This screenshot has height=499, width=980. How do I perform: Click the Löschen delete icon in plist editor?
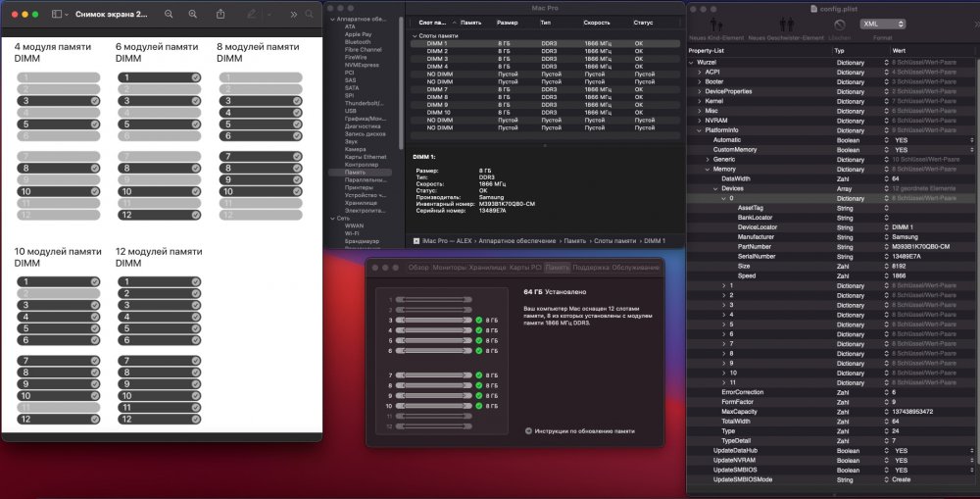coord(840,25)
